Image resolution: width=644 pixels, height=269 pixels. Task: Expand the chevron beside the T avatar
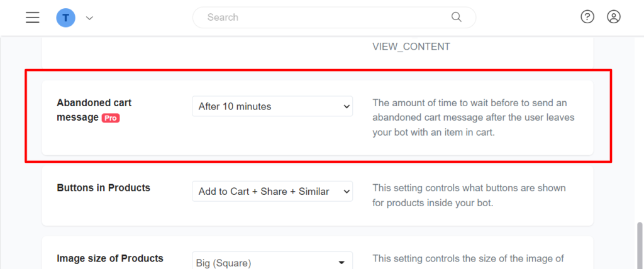tap(89, 18)
